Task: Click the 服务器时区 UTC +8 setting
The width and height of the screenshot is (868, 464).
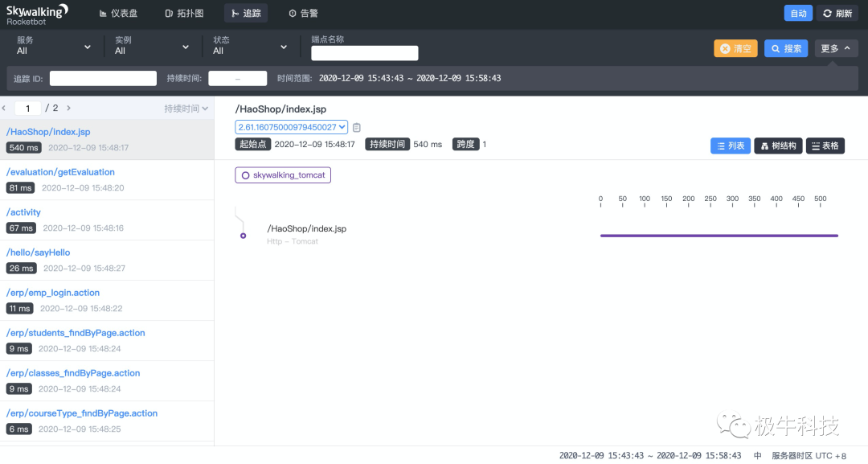Action: point(809,455)
